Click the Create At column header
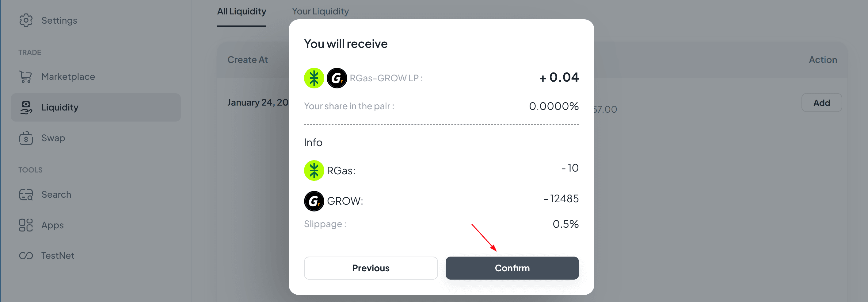 pyautogui.click(x=247, y=60)
